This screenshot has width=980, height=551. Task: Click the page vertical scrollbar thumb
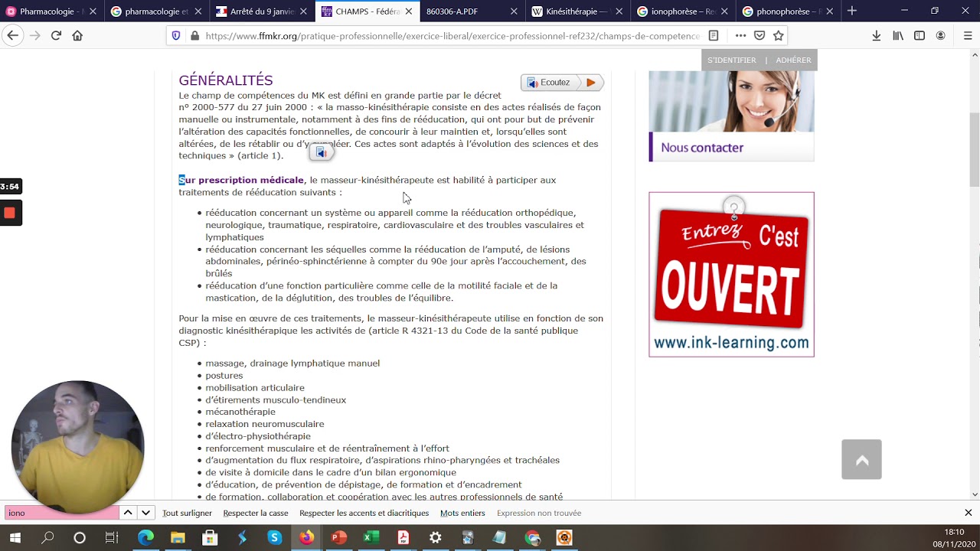[974, 149]
